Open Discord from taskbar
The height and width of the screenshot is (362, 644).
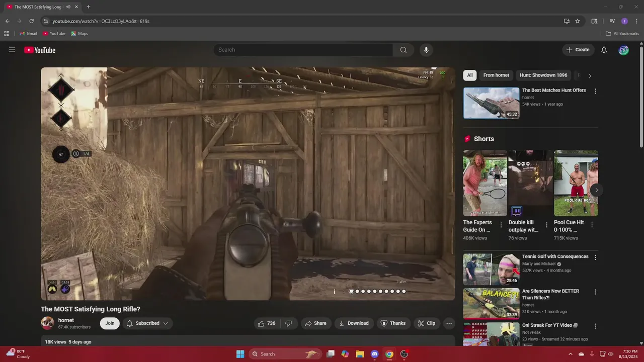(x=374, y=354)
